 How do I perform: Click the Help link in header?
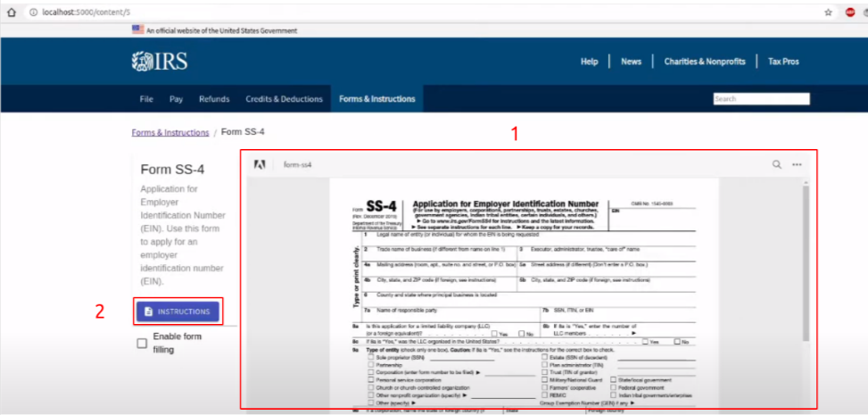point(589,62)
